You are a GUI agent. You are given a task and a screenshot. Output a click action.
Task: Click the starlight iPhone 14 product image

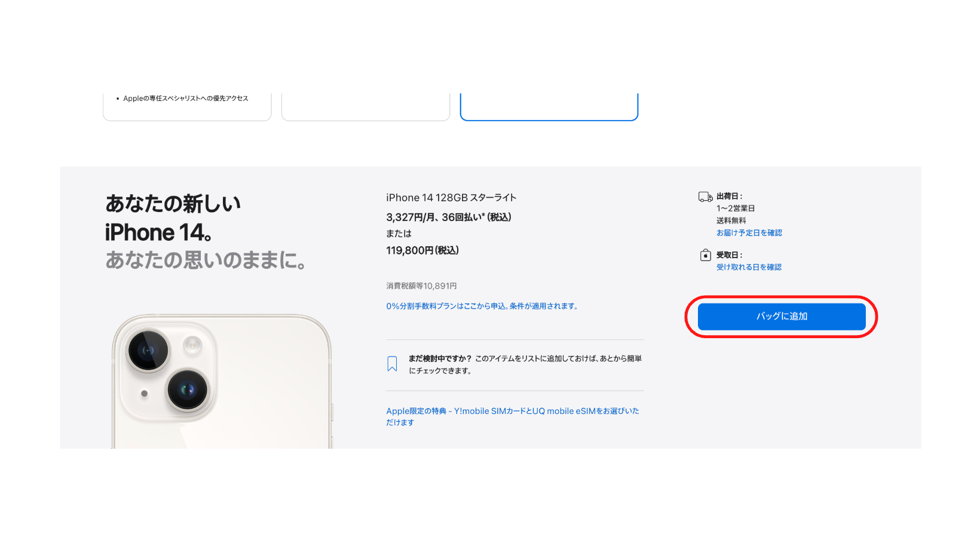coord(222,381)
